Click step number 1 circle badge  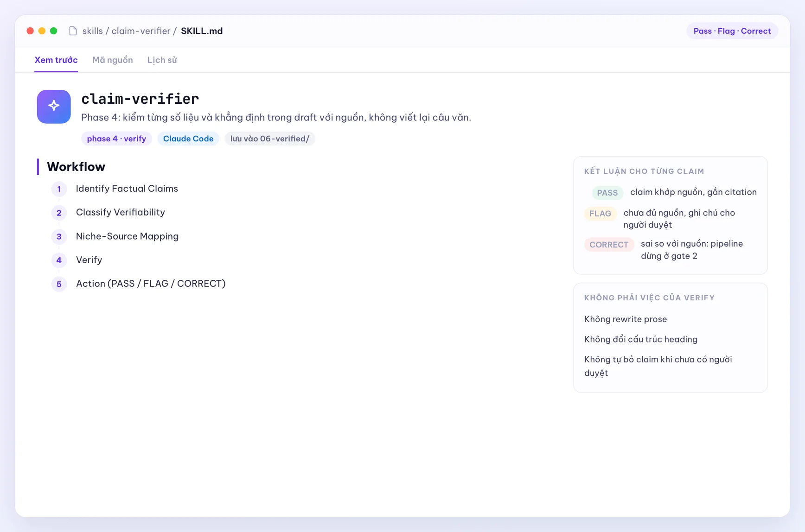coord(59,189)
